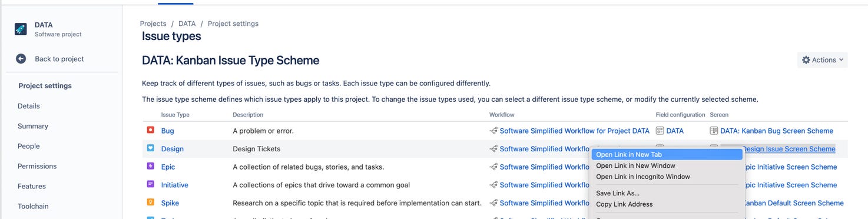Screen dimensions: 868x219
Task: Choose Open Link in New Window
Action: point(667,165)
